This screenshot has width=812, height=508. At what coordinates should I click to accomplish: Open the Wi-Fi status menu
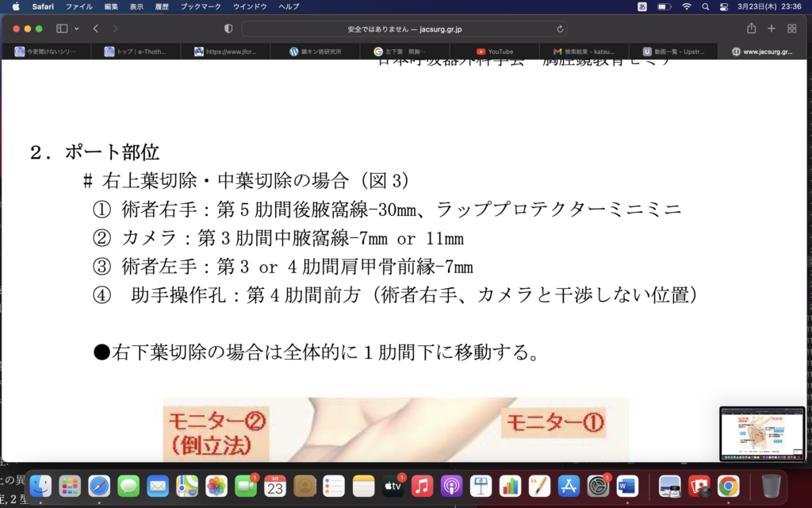pos(686,6)
